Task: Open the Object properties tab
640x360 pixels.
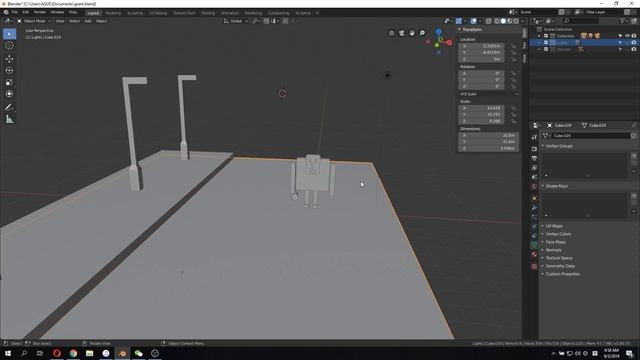Action: click(534, 199)
